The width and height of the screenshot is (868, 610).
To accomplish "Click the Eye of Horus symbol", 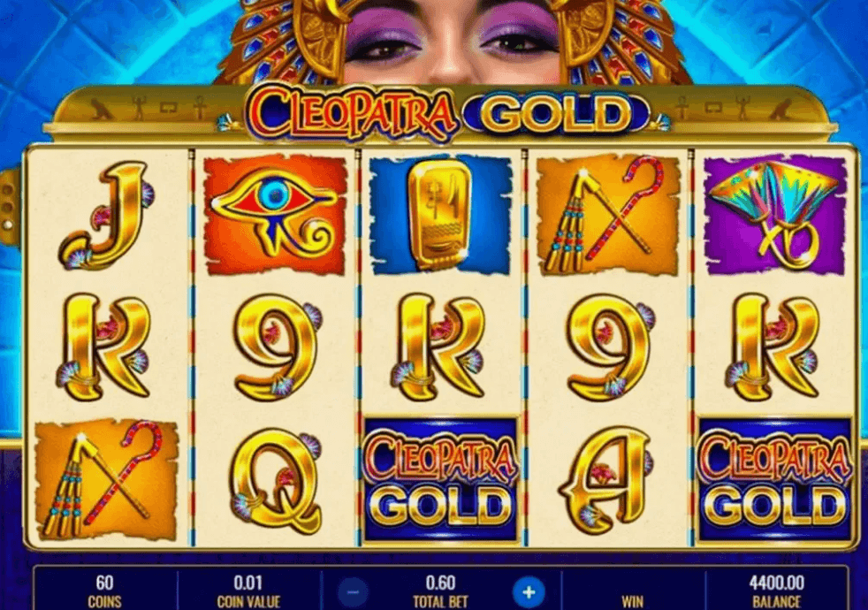I will 275,216.
